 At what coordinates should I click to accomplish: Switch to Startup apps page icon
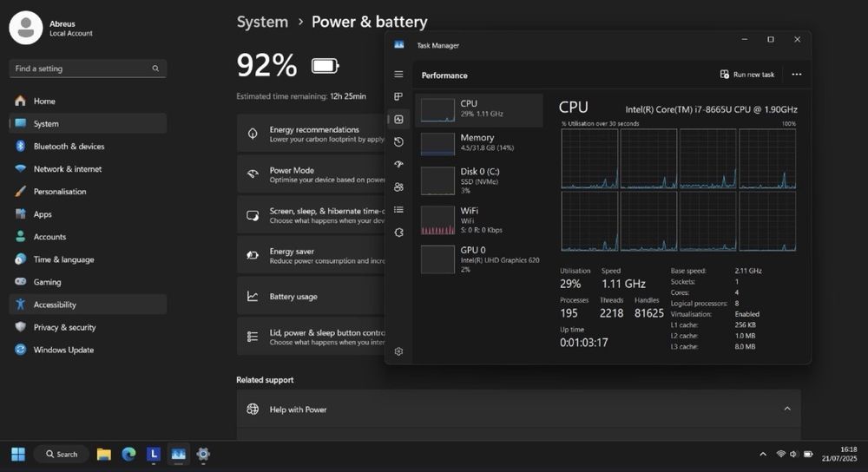click(398, 164)
